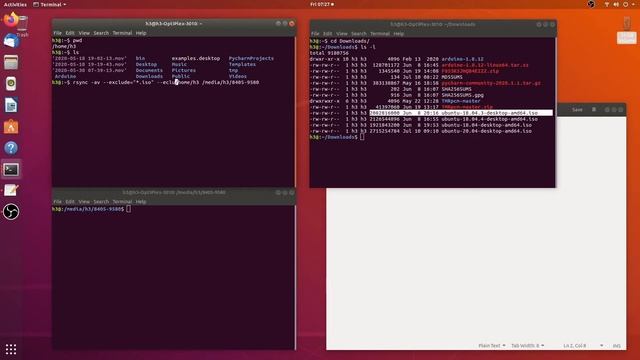The image size is (640, 360).
Task: Click PycharmProjects in the ls output
Action: coord(251,58)
